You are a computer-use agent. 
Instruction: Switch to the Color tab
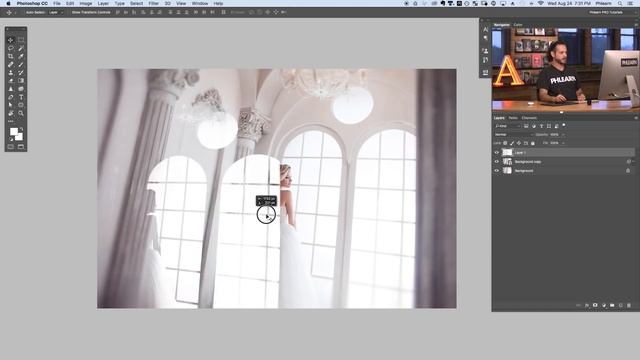click(518, 25)
